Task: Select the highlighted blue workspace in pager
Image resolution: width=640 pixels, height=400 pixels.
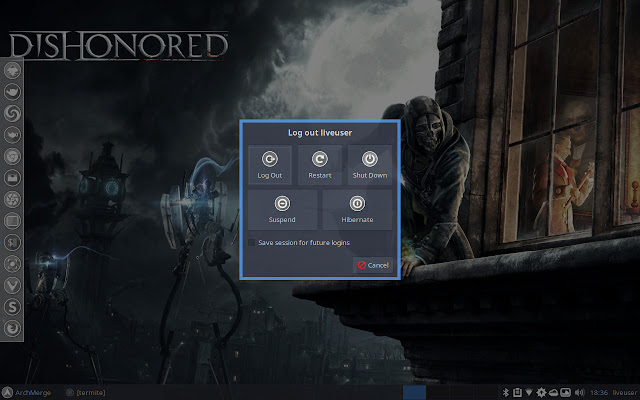Action: (414, 392)
